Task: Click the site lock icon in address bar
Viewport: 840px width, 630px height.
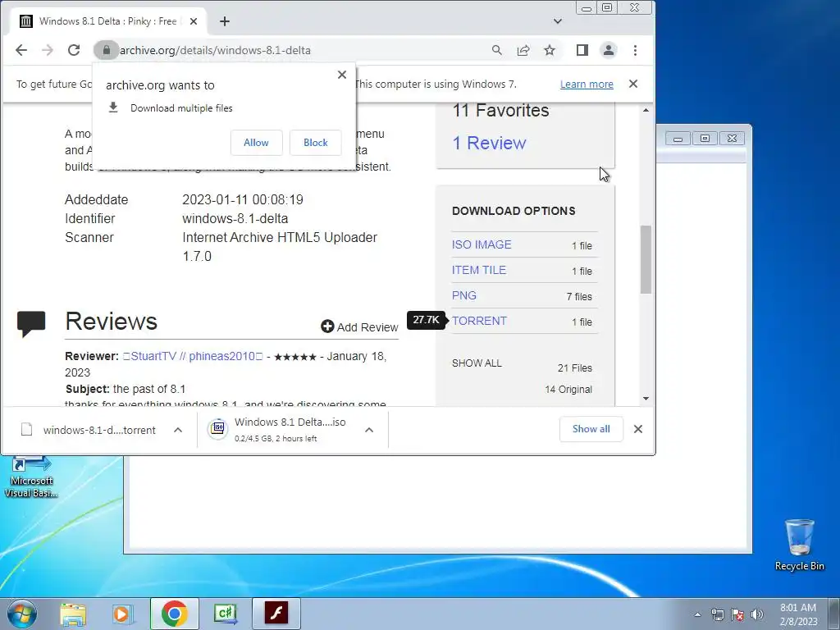Action: [106, 50]
